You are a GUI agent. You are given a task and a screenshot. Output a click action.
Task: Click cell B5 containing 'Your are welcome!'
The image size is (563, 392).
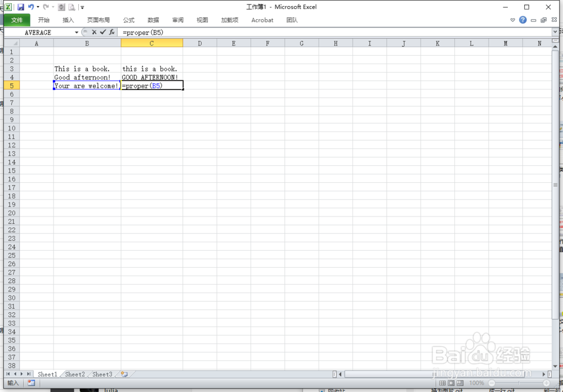[x=87, y=85]
